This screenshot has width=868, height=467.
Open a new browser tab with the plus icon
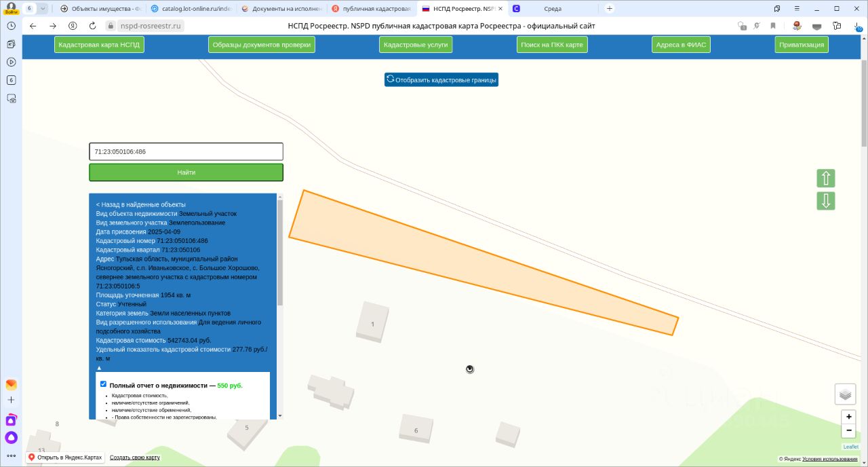[610, 9]
